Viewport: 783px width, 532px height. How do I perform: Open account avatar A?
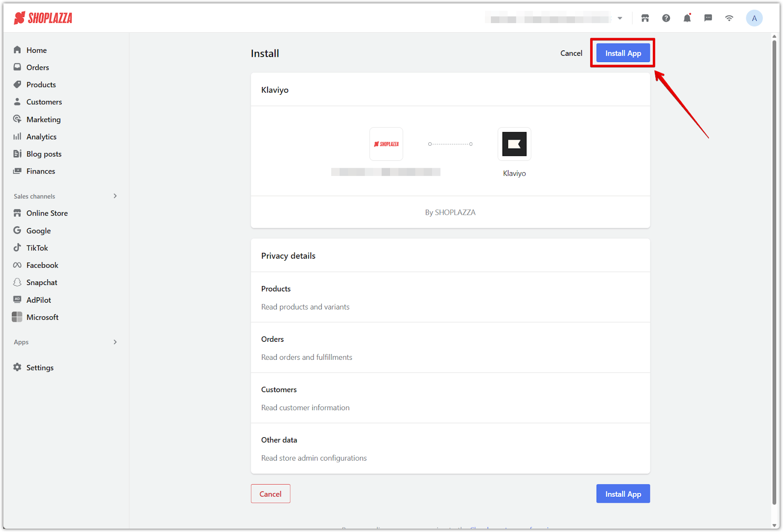(x=754, y=18)
